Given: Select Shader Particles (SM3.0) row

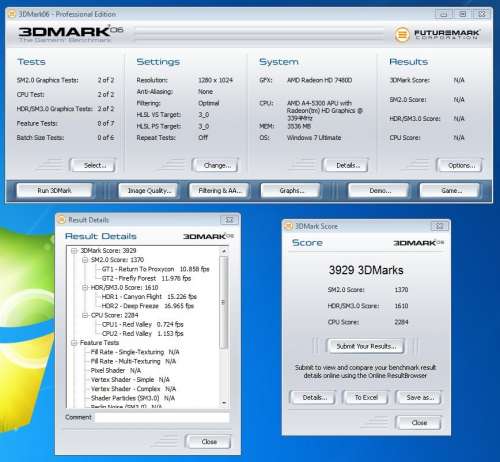Looking at the screenshot, I should (x=133, y=398).
